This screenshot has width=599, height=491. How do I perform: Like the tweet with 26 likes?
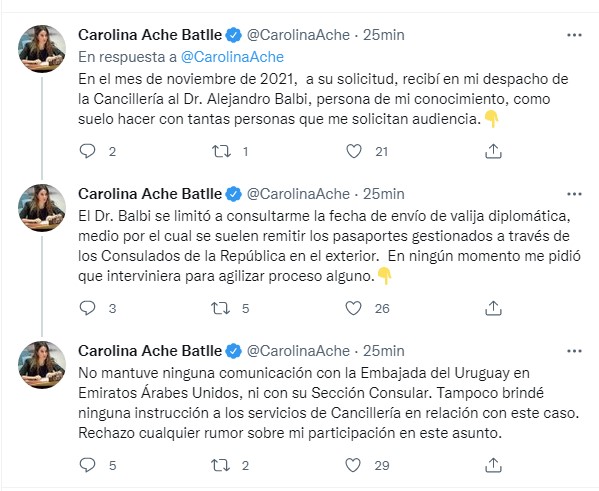click(x=353, y=308)
